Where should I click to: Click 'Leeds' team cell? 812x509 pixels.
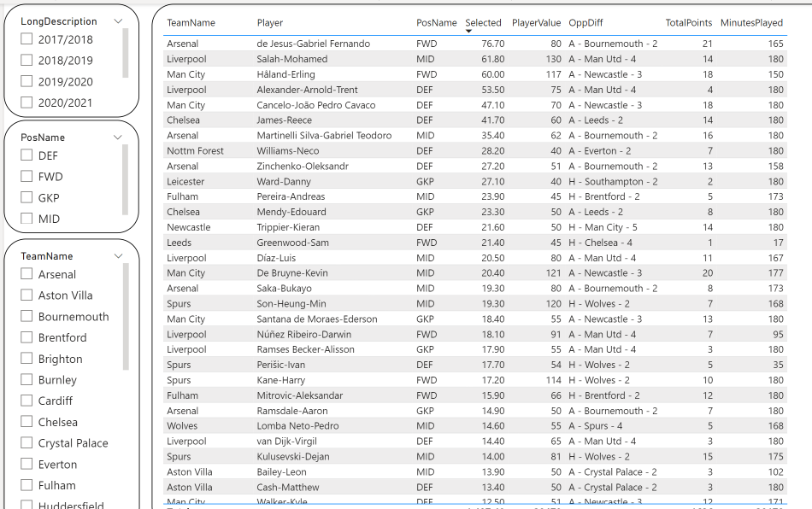click(x=179, y=243)
